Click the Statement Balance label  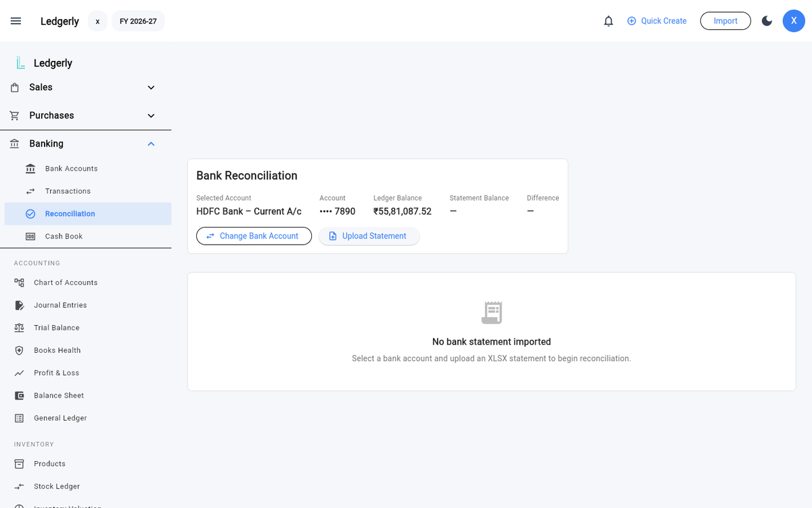coord(479,198)
